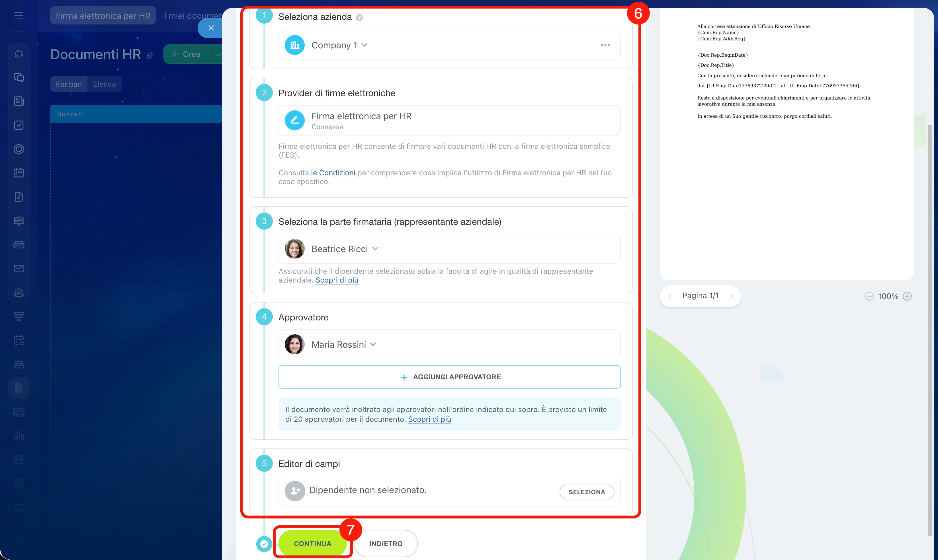The width and height of the screenshot is (938, 560).
Task: Click the zoom-out minus icon by 100%
Action: click(869, 296)
